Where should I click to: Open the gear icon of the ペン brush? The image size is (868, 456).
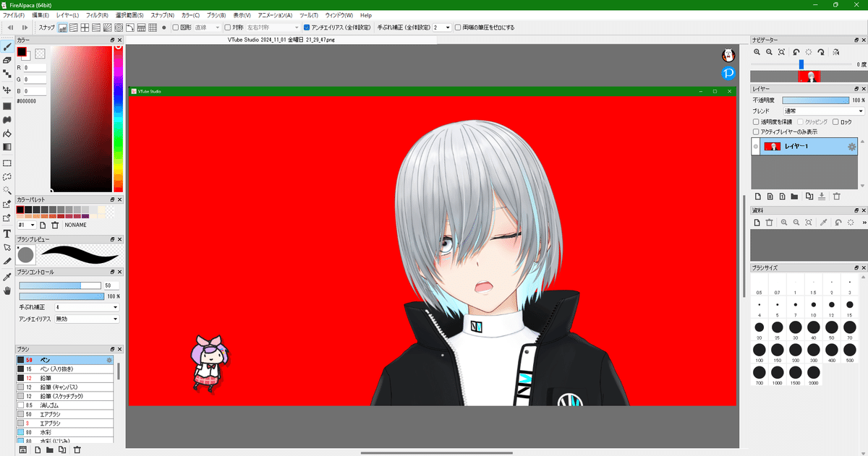(x=109, y=359)
